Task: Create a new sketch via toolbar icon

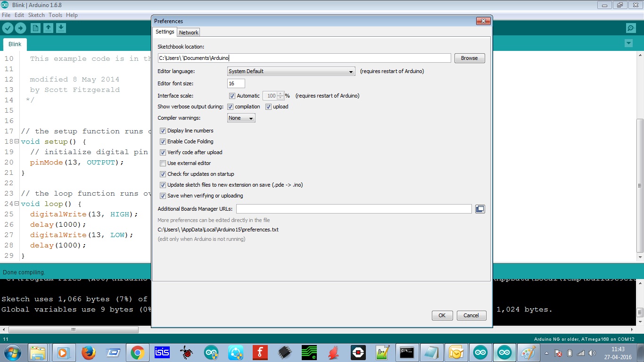Action: click(35, 28)
